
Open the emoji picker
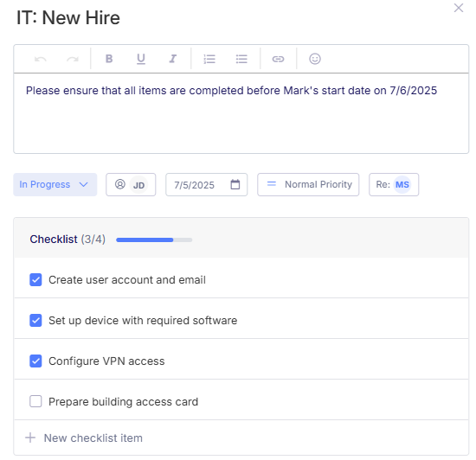point(315,59)
